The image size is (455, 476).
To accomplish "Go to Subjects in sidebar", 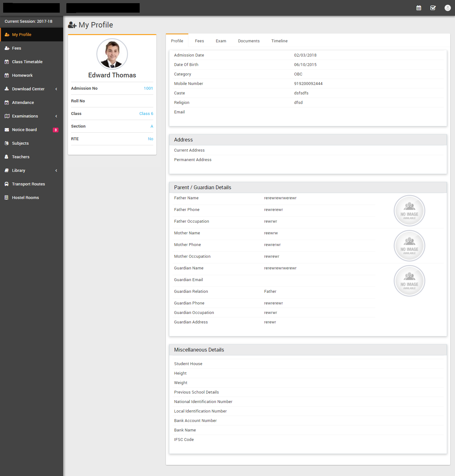I will (20, 143).
